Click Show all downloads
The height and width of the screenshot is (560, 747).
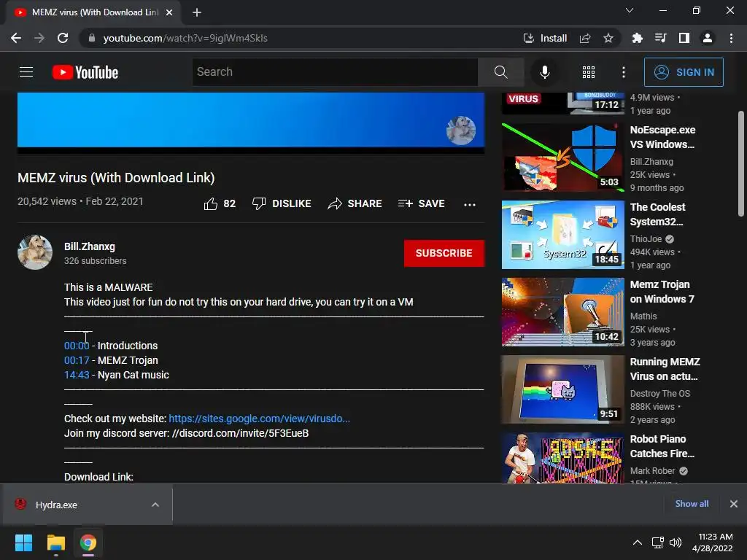692,503
